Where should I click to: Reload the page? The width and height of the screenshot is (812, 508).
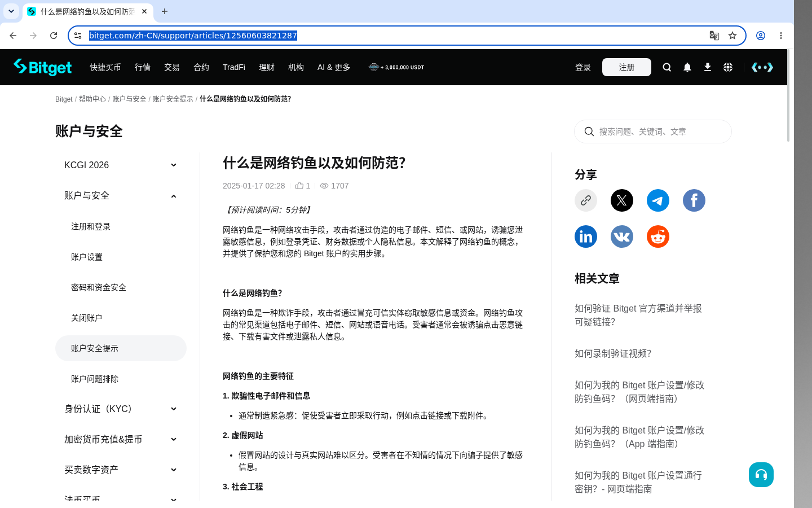(54, 36)
